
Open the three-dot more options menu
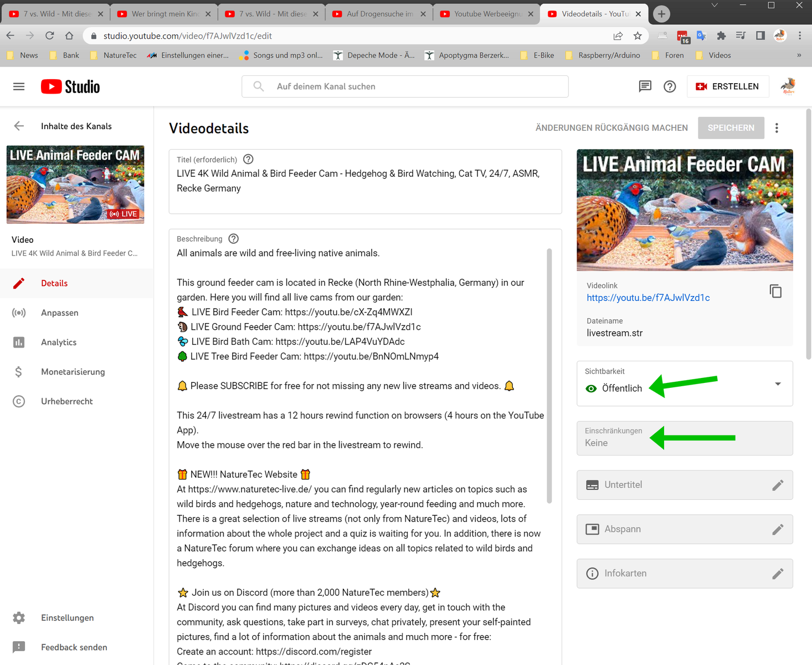click(777, 128)
